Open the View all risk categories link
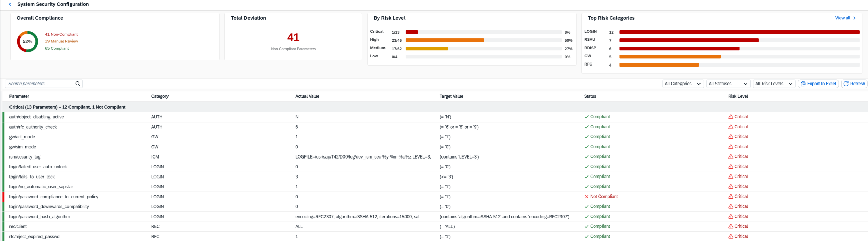The width and height of the screenshot is (868, 241). point(843,18)
